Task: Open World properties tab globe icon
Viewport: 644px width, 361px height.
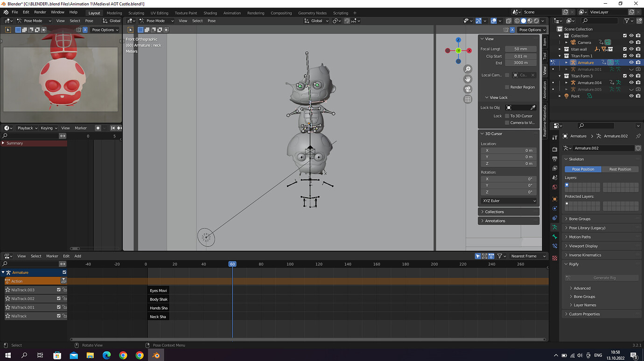Action: pyautogui.click(x=555, y=187)
